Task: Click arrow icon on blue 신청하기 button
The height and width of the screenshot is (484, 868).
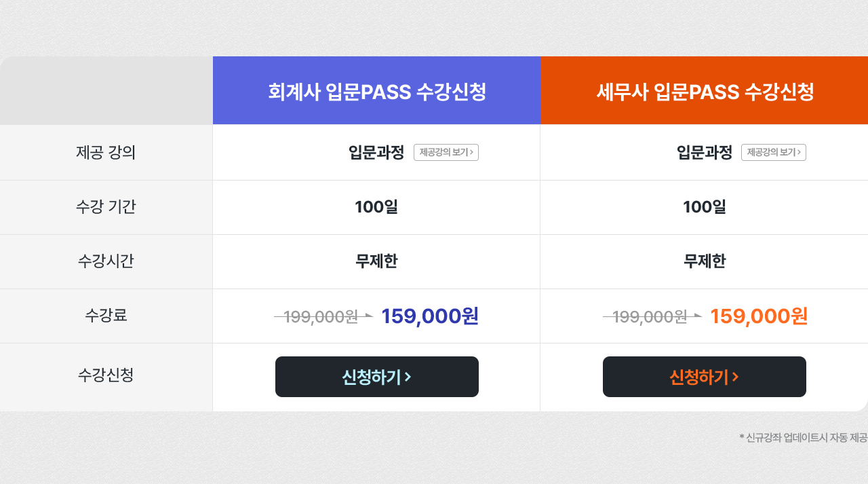Action: pyautogui.click(x=408, y=377)
